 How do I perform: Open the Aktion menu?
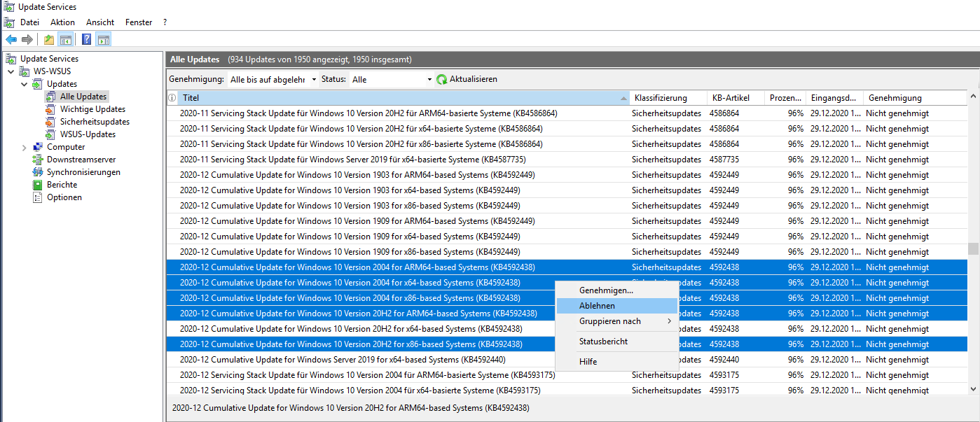click(62, 22)
